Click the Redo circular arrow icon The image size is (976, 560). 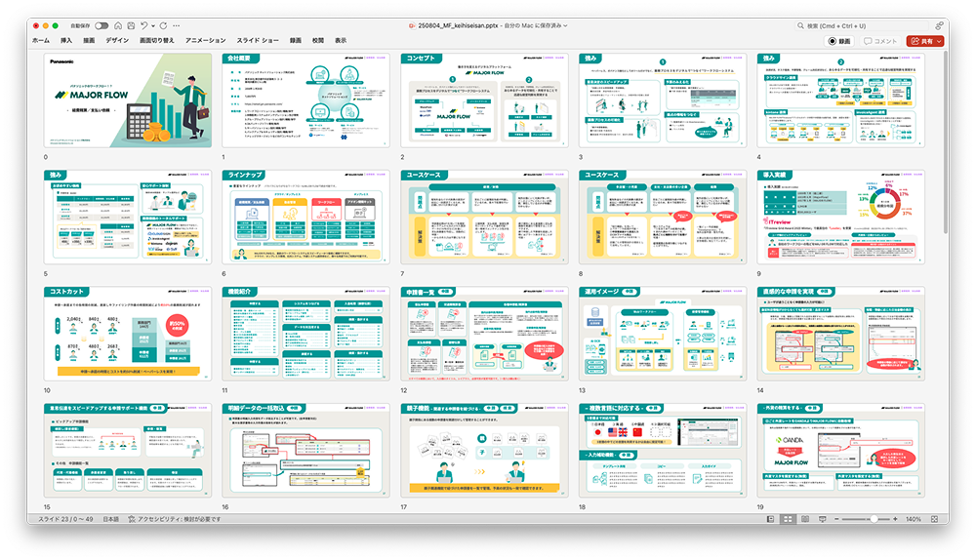(164, 25)
